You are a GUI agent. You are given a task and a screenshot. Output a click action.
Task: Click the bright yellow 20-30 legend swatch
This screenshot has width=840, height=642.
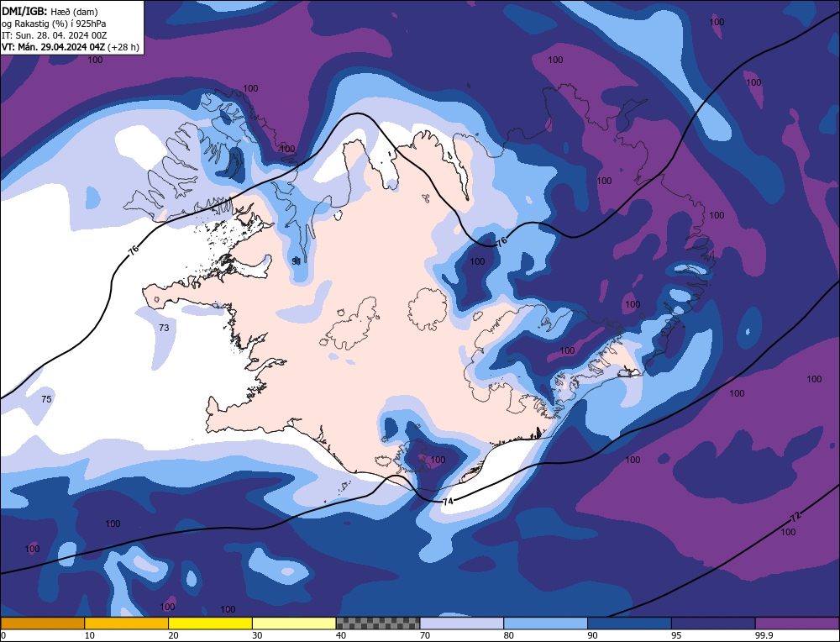point(210,624)
